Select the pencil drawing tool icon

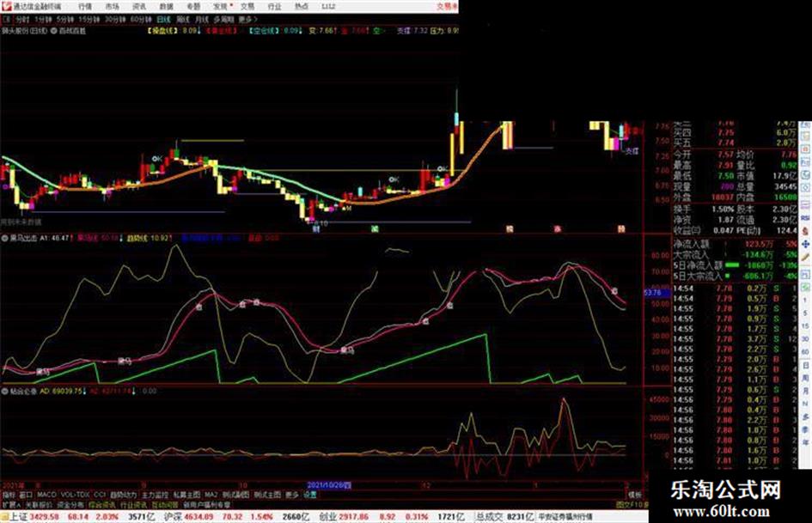[x=805, y=256]
